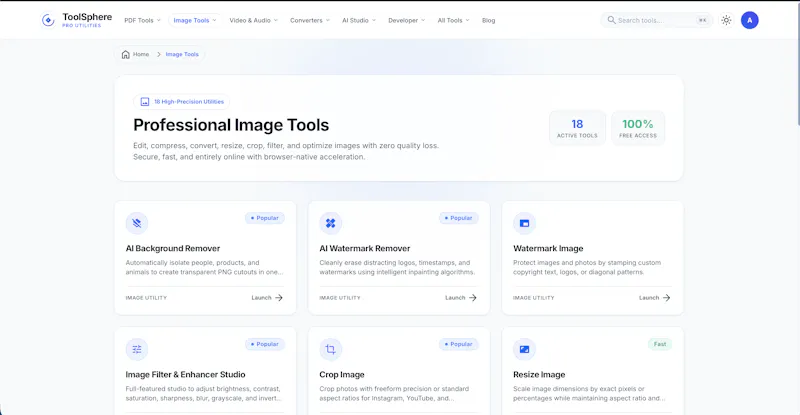Open the Watermark Image title
The image size is (800, 415).
(x=548, y=249)
